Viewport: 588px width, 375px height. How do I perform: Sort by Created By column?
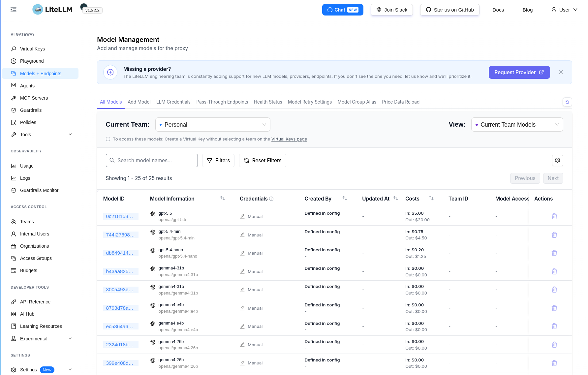click(345, 198)
